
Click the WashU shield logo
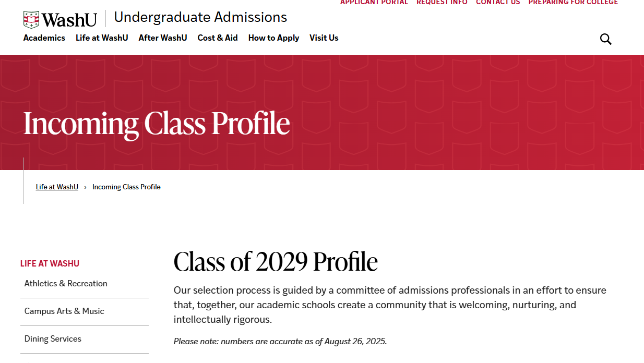(31, 20)
